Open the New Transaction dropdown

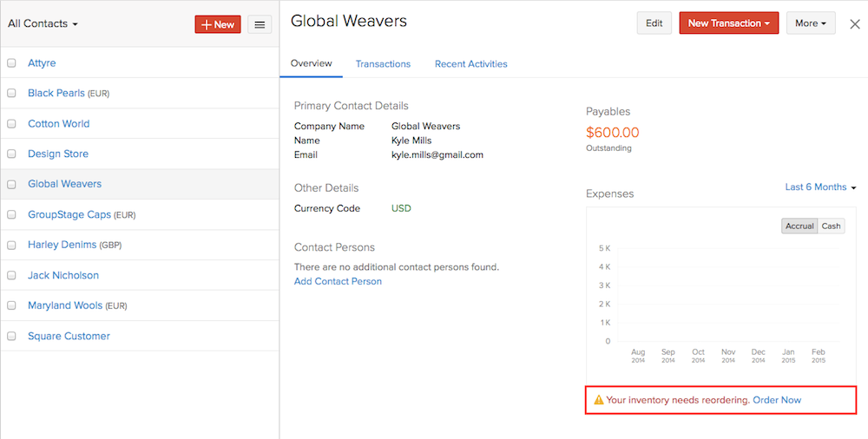tap(728, 23)
